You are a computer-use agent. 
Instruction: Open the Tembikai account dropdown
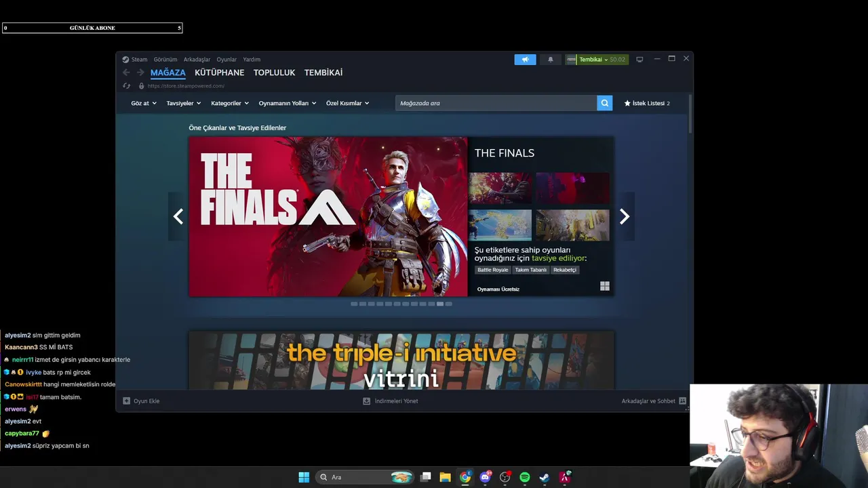pos(597,60)
